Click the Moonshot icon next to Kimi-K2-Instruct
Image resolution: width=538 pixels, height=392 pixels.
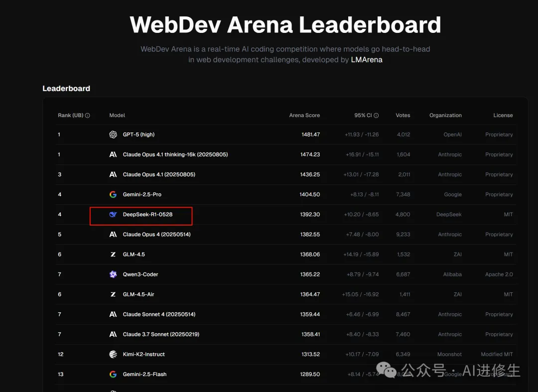113,354
